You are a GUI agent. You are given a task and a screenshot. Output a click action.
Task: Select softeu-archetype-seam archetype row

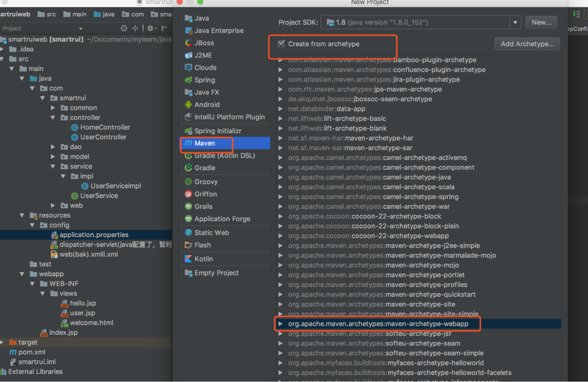(419, 343)
